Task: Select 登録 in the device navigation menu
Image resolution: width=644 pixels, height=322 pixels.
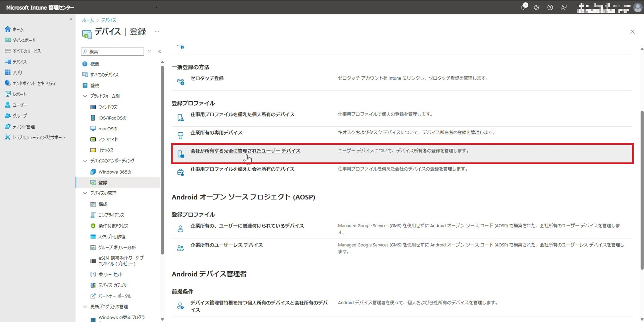Action: [103, 182]
